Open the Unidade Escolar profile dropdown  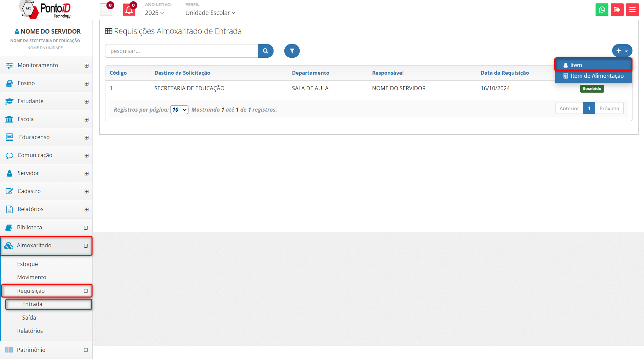tap(210, 13)
